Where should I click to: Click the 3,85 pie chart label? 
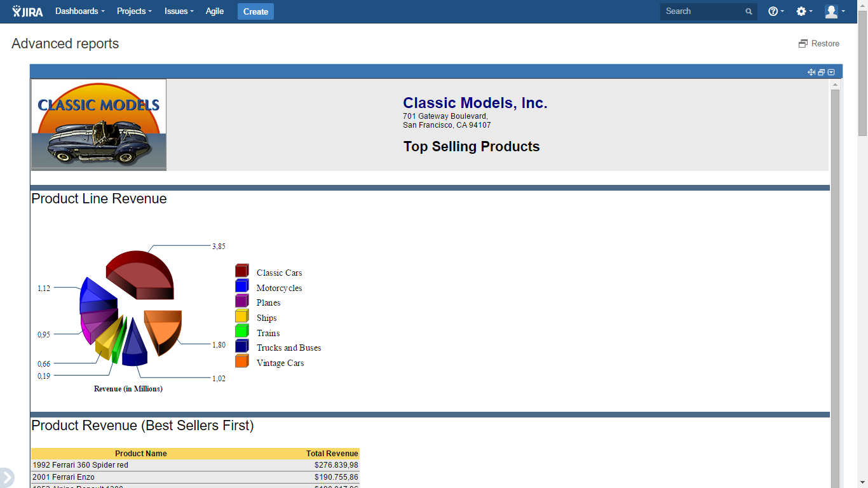tap(219, 247)
